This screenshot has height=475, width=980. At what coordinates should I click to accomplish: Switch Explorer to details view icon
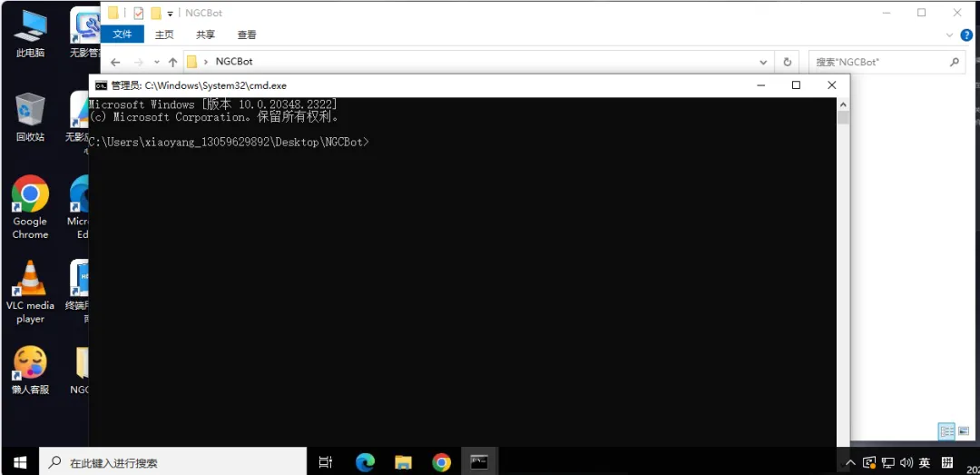tap(946, 431)
